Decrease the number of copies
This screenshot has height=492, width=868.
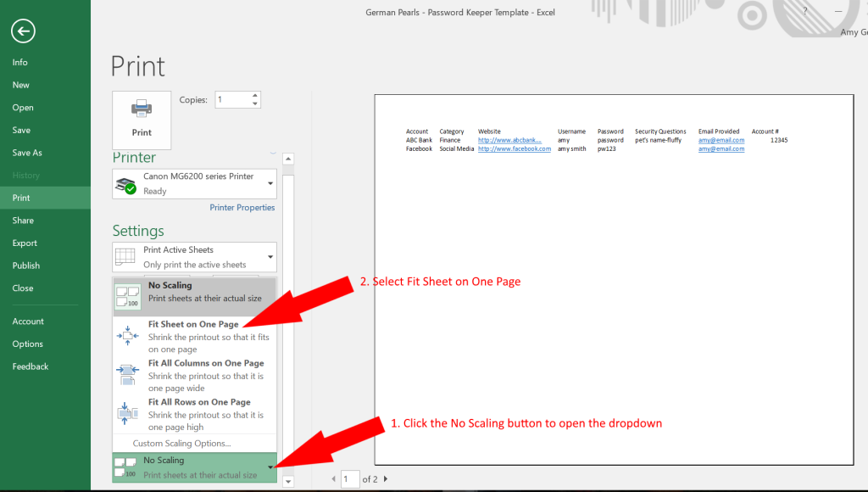click(254, 103)
